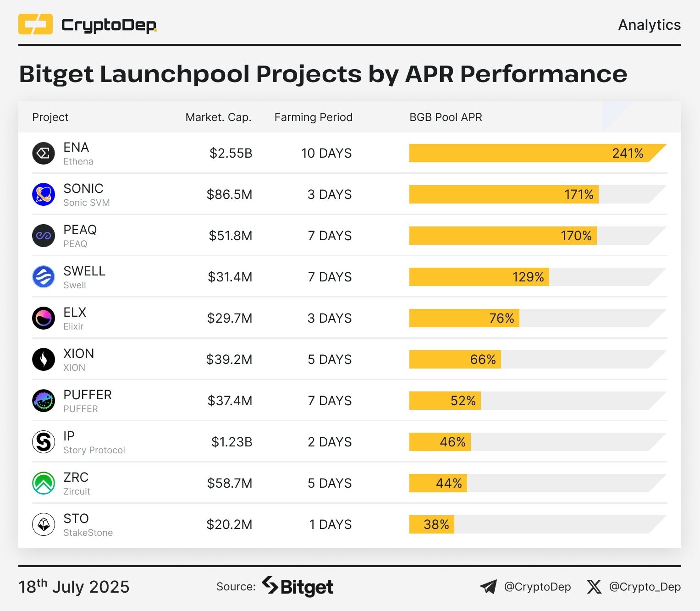Select the PEAQ 170% APR bar
This screenshot has height=611, width=700.
503,236
